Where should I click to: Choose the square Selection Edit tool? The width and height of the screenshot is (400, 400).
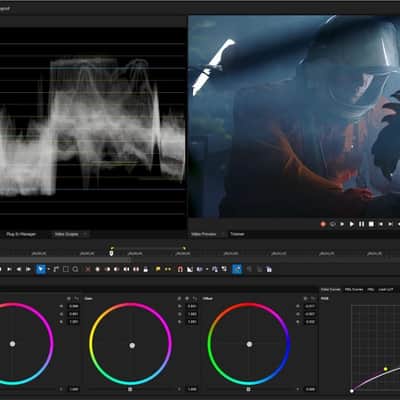[x=66, y=269]
